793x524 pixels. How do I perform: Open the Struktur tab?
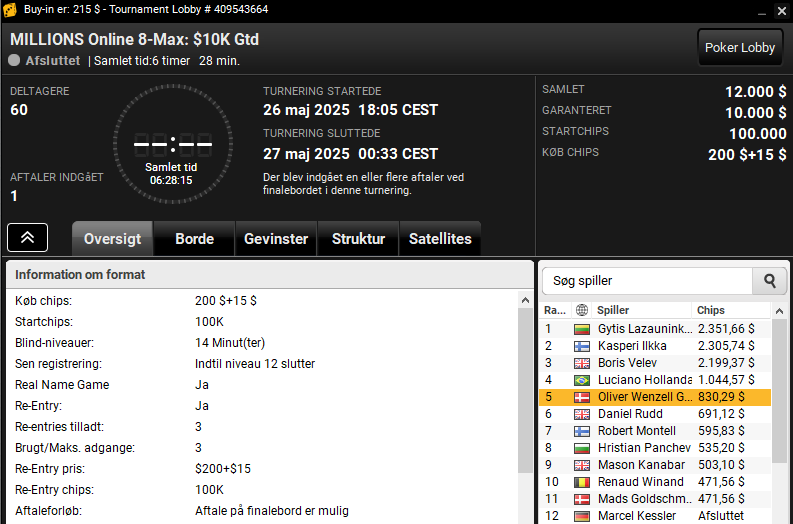click(x=358, y=239)
